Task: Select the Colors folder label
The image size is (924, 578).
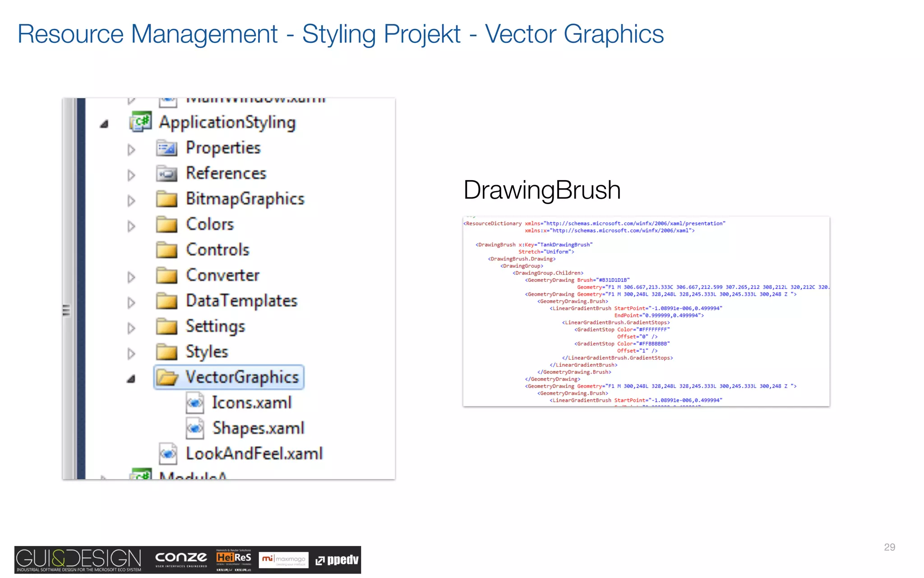Action: [x=210, y=224]
